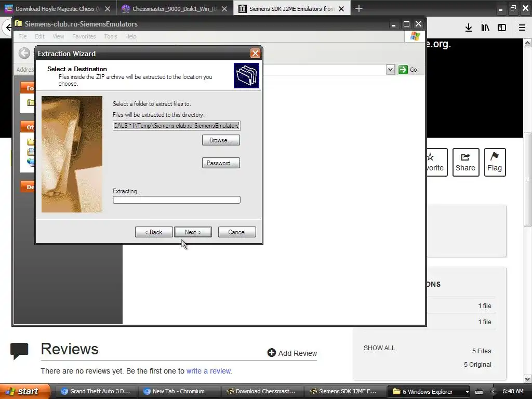This screenshot has height=399, width=532.
Task: Expand the Explorer address bar dropdown
Action: tap(390, 70)
